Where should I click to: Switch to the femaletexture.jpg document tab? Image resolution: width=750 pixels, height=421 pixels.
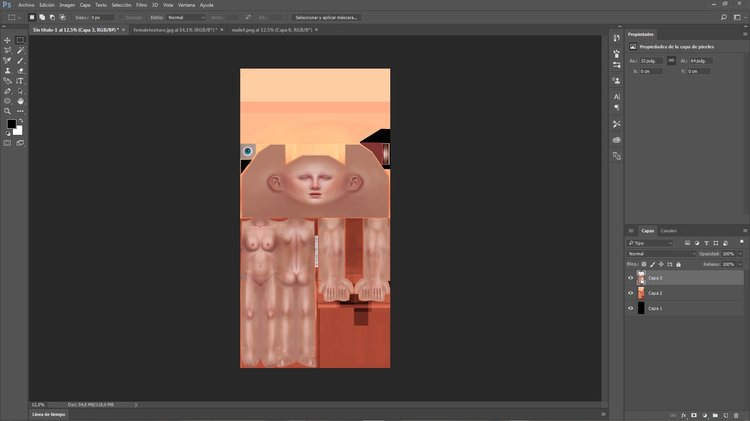[x=175, y=30]
